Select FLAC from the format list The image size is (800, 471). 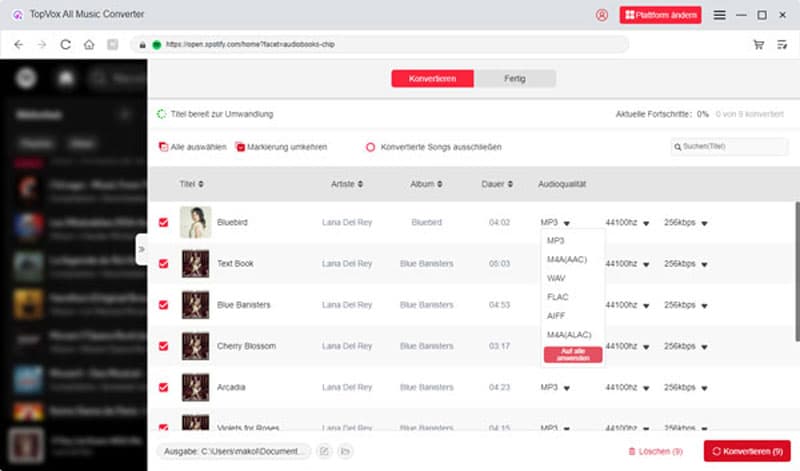coord(558,296)
